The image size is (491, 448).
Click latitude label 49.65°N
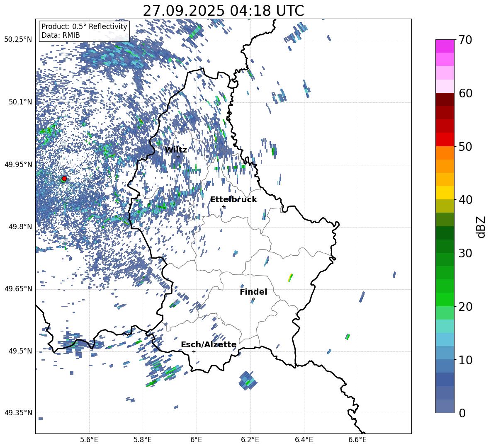tap(18, 288)
